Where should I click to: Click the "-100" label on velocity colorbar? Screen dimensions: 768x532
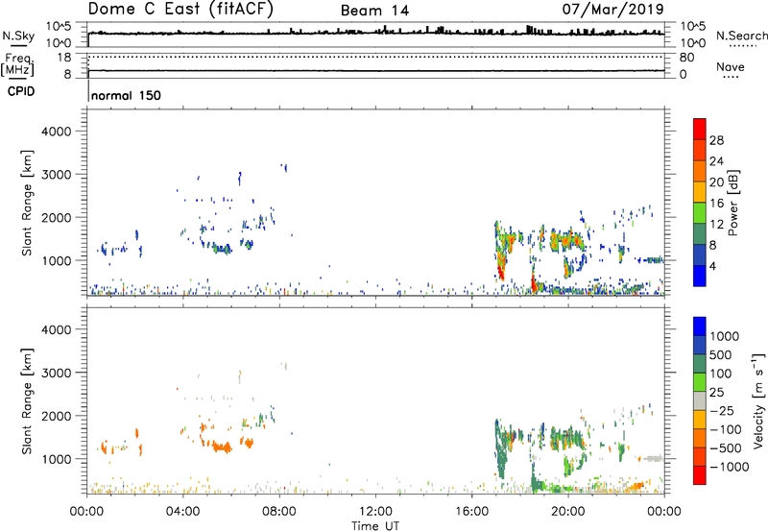point(726,429)
